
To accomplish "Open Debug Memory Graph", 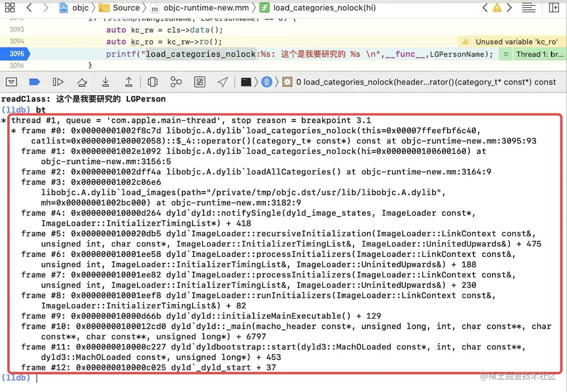I will pyautogui.click(x=176, y=82).
